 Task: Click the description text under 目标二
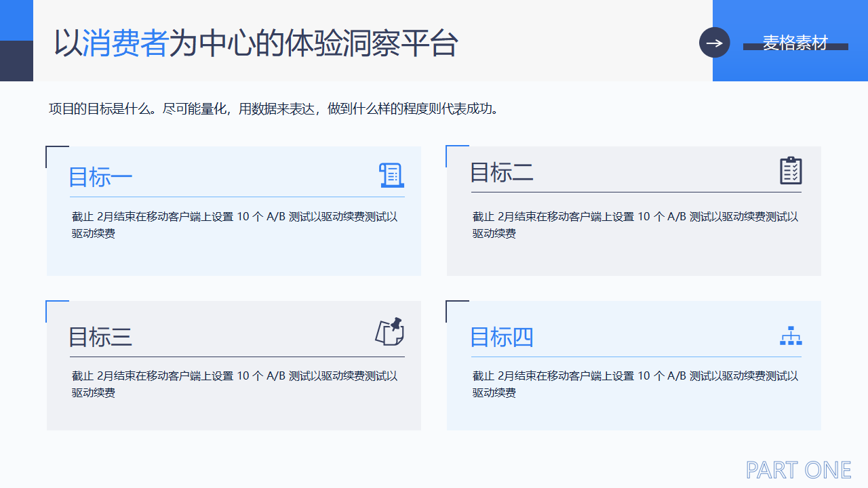tap(635, 225)
